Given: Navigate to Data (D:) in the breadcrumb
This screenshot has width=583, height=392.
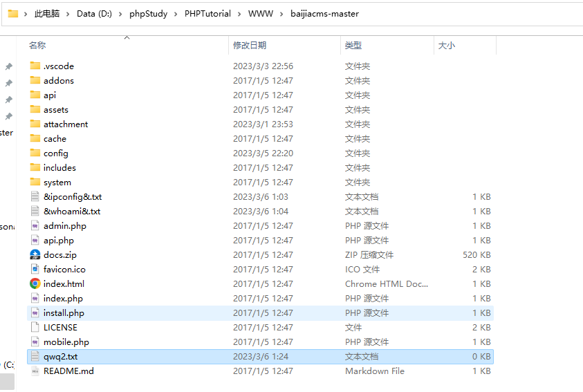Looking at the screenshot, I should tap(94, 14).
